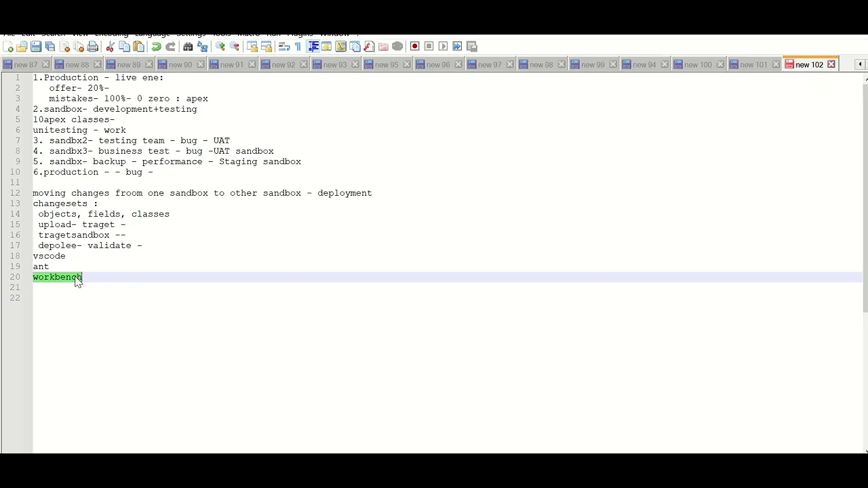This screenshot has height=488, width=868.
Task: Close the new 91 tab
Action: click(x=252, y=64)
